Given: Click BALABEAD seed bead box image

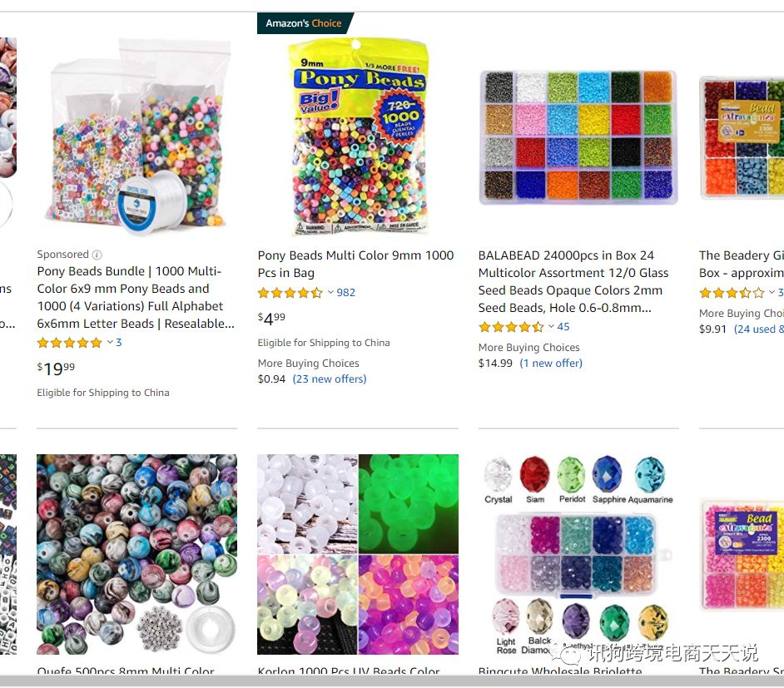Looking at the screenshot, I should (x=578, y=137).
